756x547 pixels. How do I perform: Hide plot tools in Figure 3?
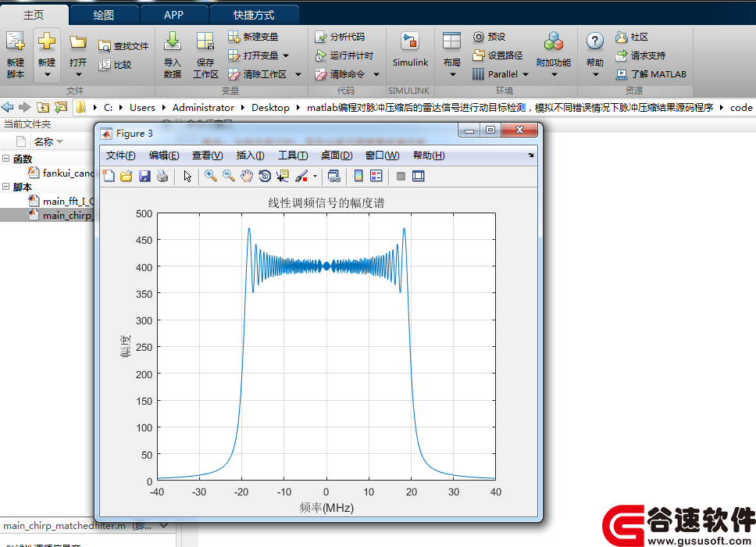pos(400,176)
